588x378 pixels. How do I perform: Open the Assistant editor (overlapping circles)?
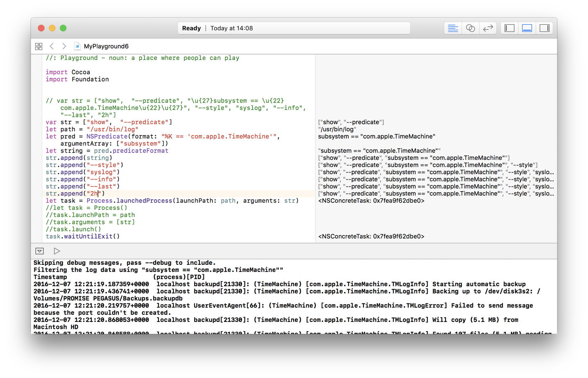pos(470,28)
